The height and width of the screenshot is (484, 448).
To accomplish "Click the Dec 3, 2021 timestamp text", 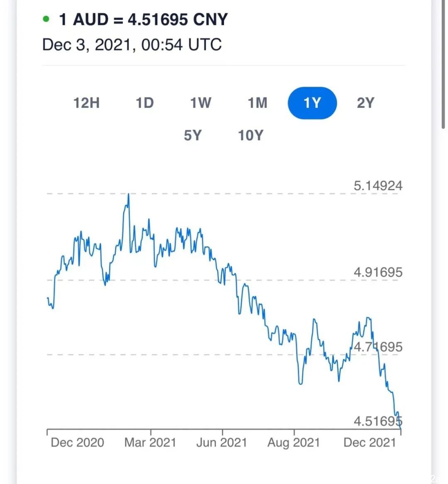I will click(x=132, y=45).
